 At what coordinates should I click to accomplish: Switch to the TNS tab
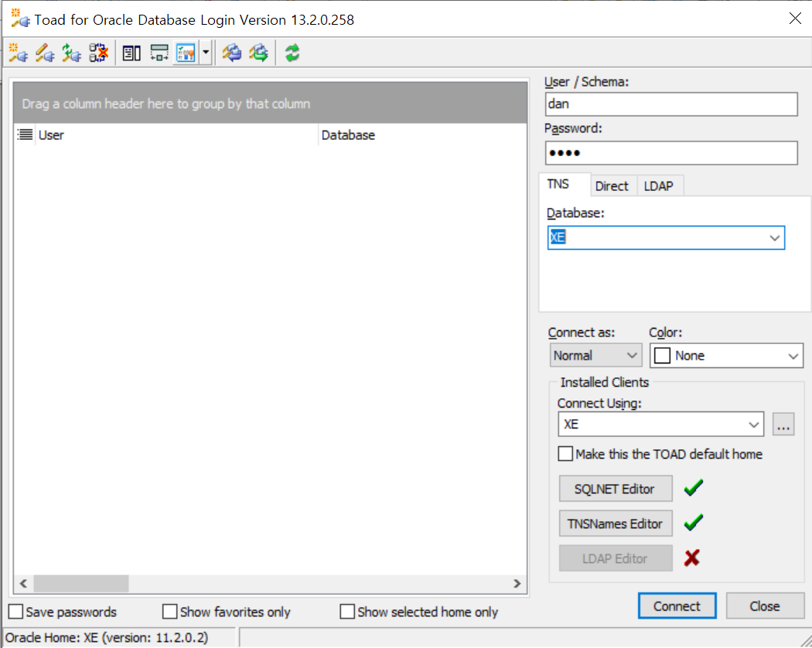click(564, 184)
